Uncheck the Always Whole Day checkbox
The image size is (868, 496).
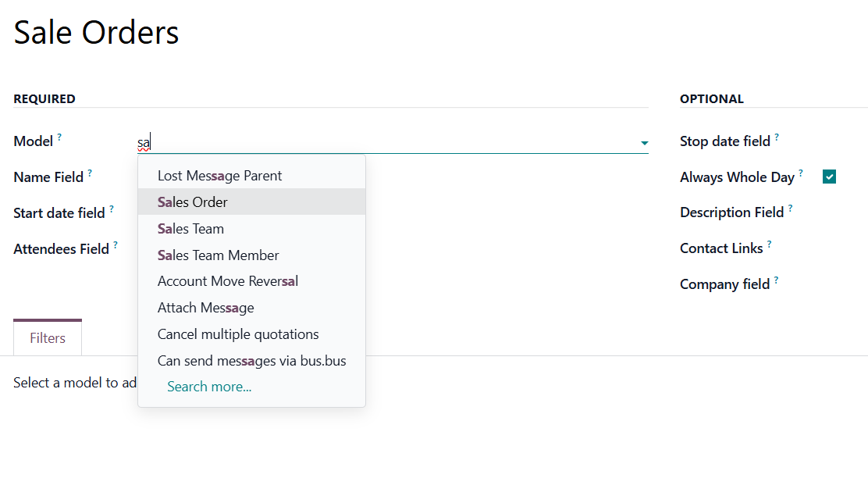[829, 177]
